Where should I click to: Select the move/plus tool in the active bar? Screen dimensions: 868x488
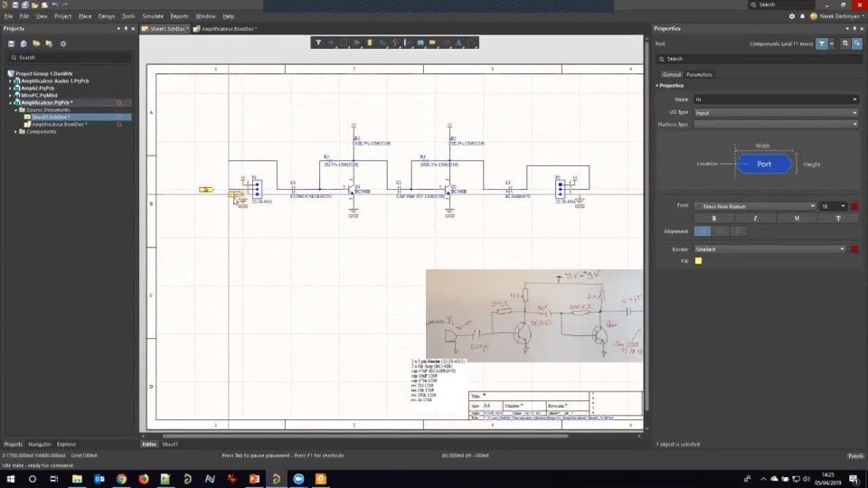tap(331, 42)
